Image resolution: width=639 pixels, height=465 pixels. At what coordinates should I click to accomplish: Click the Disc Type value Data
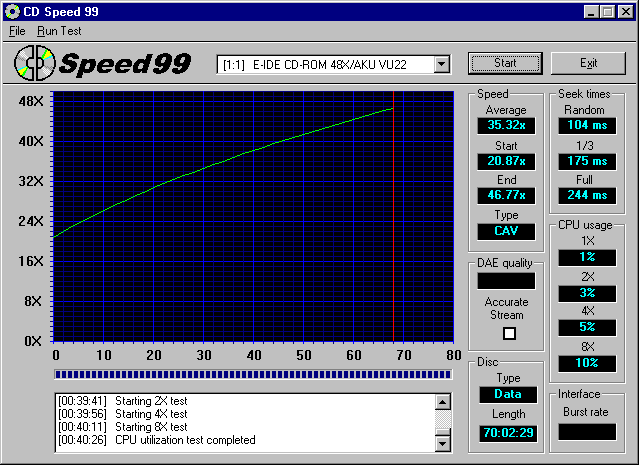[x=508, y=394]
